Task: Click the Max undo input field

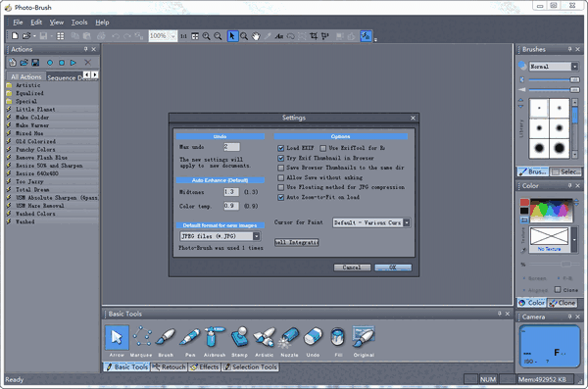Action: pos(231,147)
